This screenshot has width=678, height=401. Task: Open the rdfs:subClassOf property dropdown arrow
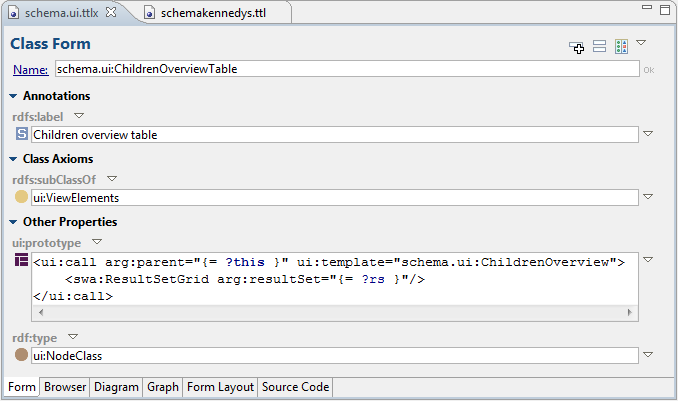tap(112, 179)
